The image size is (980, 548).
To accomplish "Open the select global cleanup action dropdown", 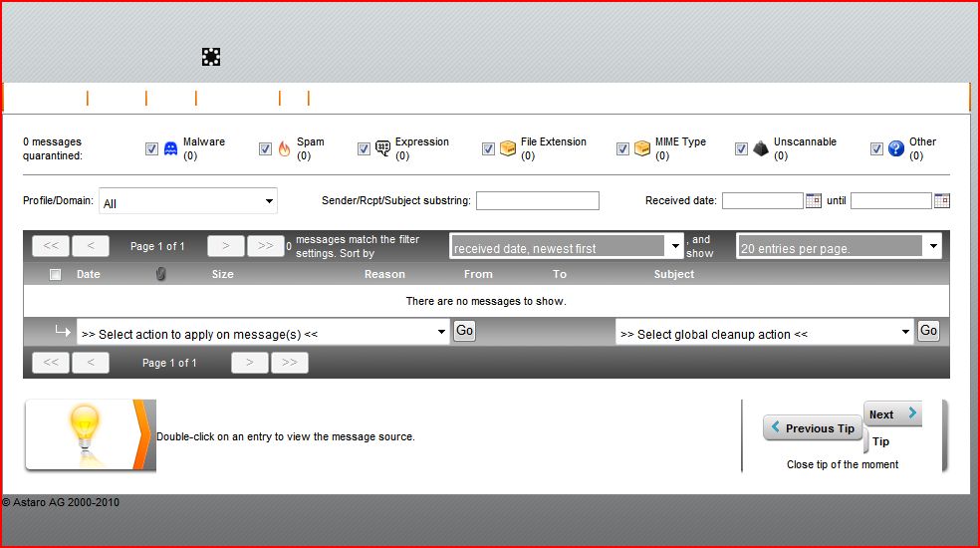I will [764, 333].
